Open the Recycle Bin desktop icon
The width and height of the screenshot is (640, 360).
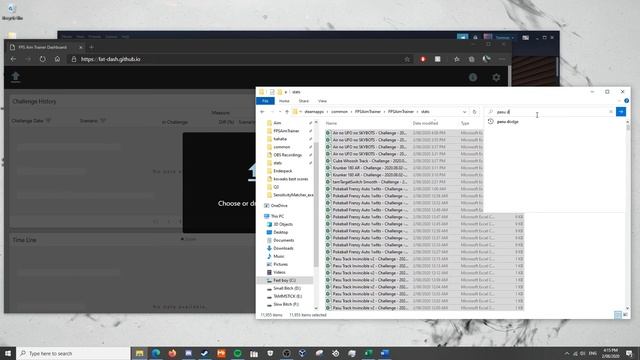pyautogui.click(x=11, y=11)
